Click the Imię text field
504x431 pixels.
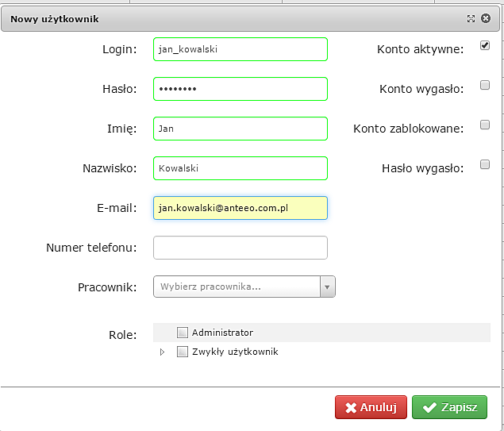240,129
